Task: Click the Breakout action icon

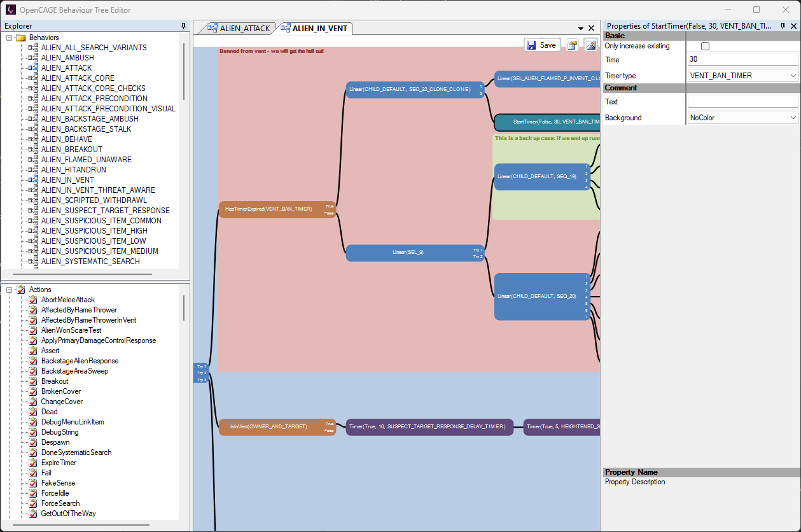Action: (34, 381)
